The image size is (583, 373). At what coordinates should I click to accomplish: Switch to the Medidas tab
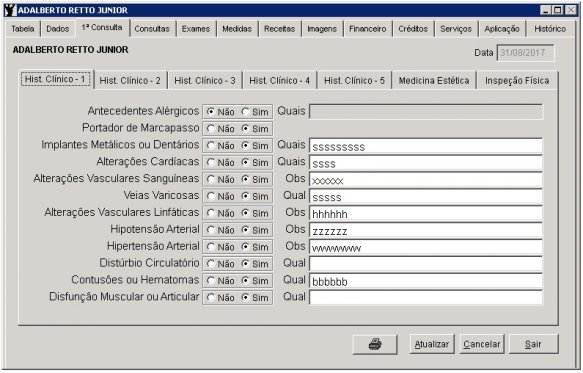[x=237, y=29]
